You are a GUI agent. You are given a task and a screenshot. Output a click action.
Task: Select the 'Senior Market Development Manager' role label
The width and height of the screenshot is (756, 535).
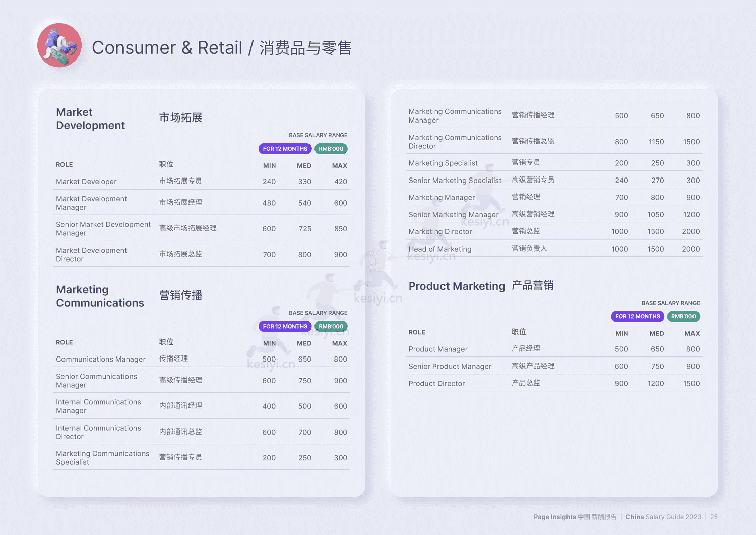(x=103, y=229)
